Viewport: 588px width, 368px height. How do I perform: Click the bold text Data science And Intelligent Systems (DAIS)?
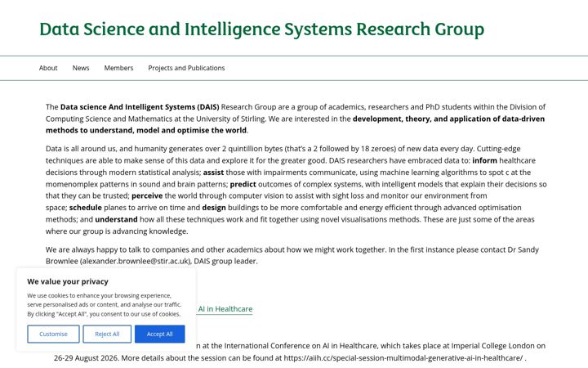140,107
